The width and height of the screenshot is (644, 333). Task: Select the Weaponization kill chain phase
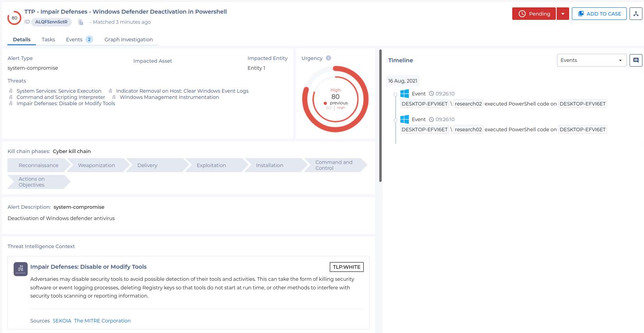click(96, 165)
